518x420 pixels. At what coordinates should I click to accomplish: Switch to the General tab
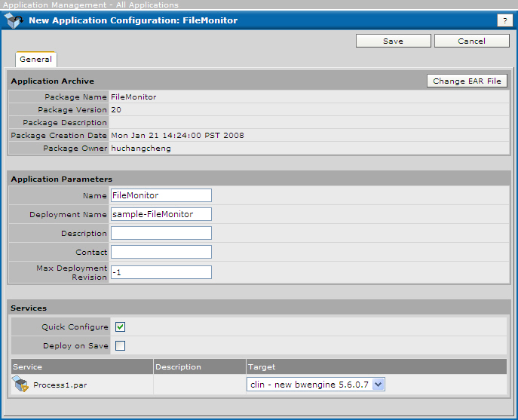click(35, 60)
